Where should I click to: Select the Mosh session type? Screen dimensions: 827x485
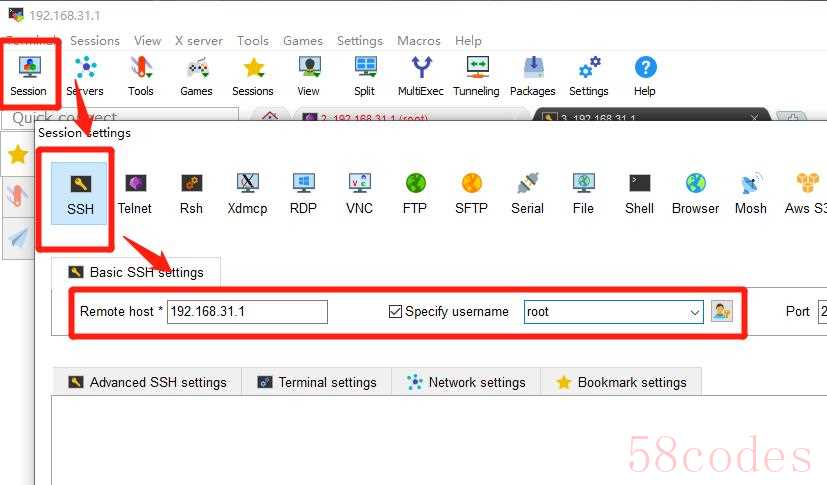point(751,193)
